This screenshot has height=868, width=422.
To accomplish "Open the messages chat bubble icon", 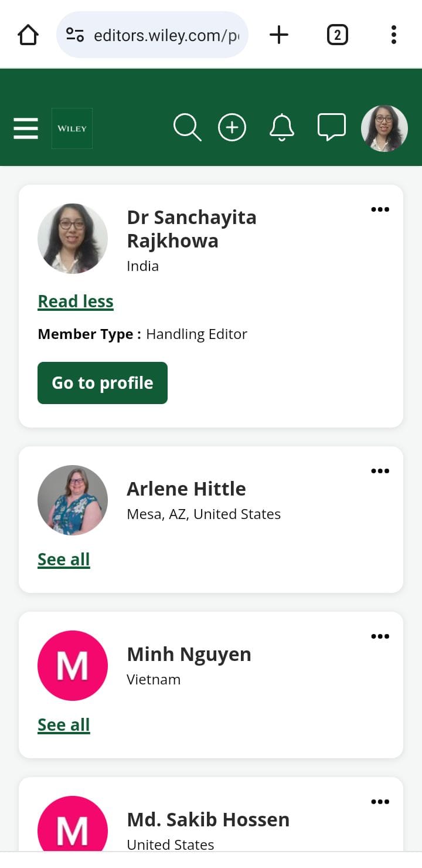I will click(331, 128).
